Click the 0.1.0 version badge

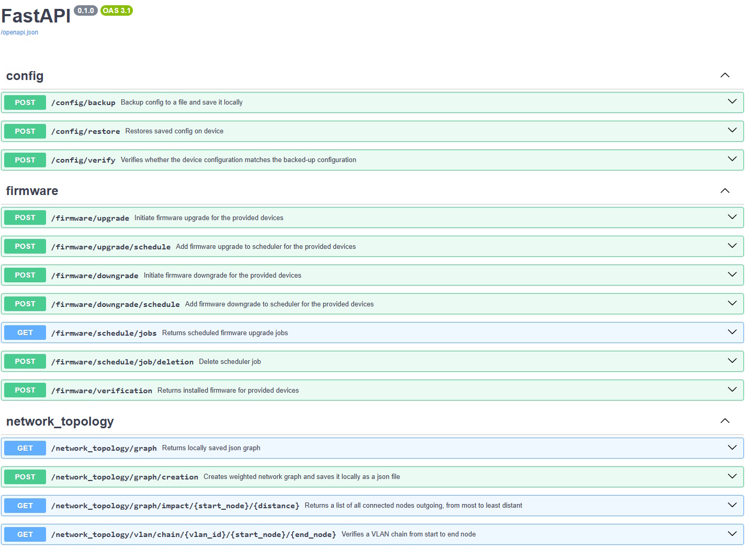click(86, 10)
